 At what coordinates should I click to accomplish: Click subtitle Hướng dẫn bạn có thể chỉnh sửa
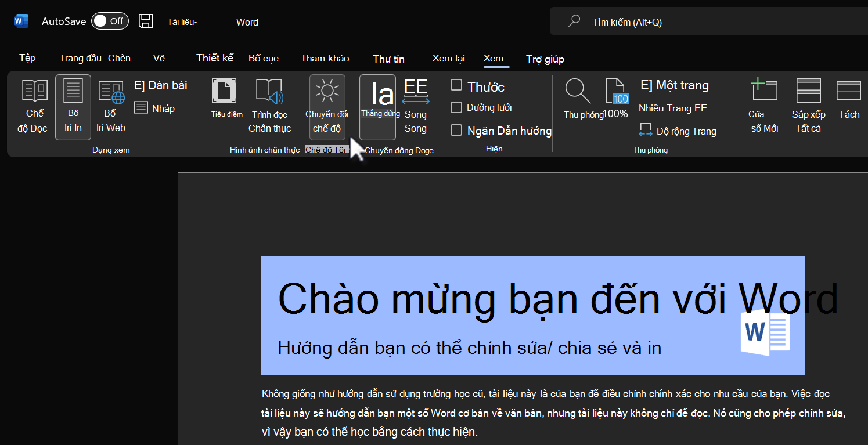469,348
